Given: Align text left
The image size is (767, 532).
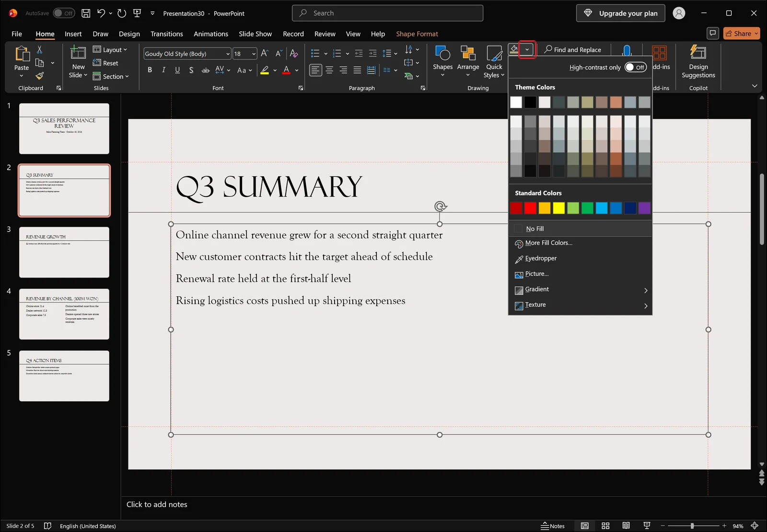Looking at the screenshot, I should click(315, 70).
